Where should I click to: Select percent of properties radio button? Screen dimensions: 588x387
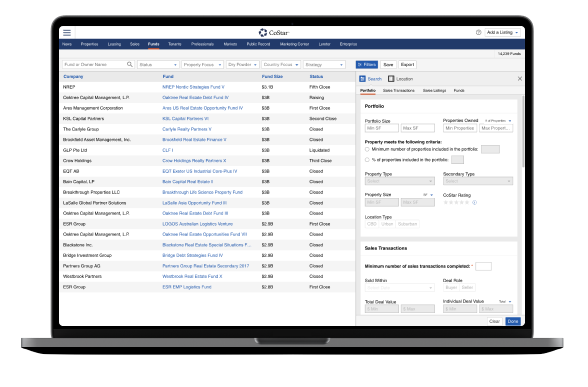click(367, 160)
